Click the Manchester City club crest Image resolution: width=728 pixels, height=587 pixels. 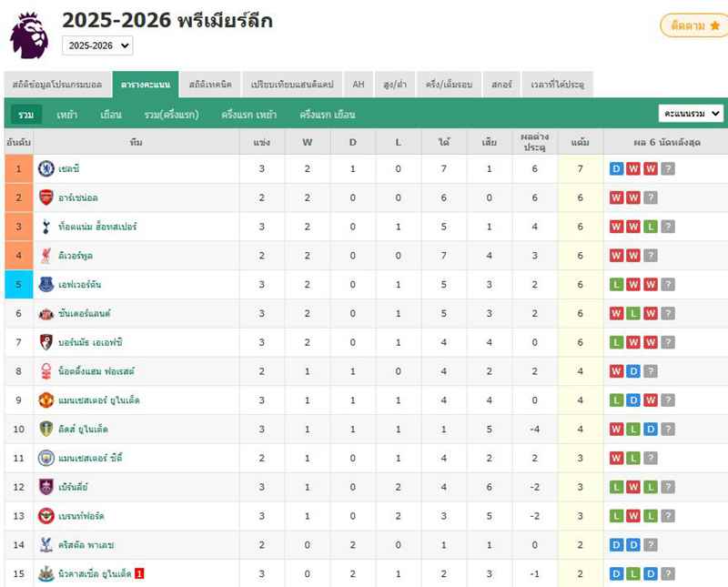click(x=46, y=458)
